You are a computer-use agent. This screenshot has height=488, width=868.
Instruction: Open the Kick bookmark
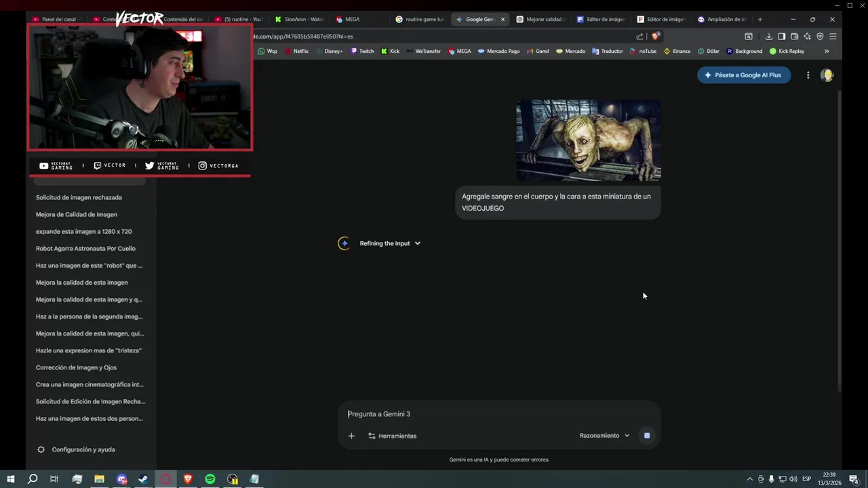tap(390, 51)
